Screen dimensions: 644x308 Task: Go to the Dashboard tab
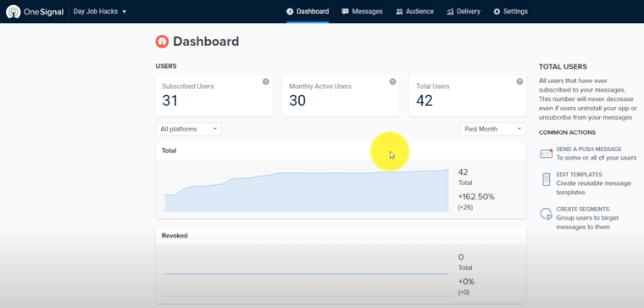pyautogui.click(x=308, y=12)
